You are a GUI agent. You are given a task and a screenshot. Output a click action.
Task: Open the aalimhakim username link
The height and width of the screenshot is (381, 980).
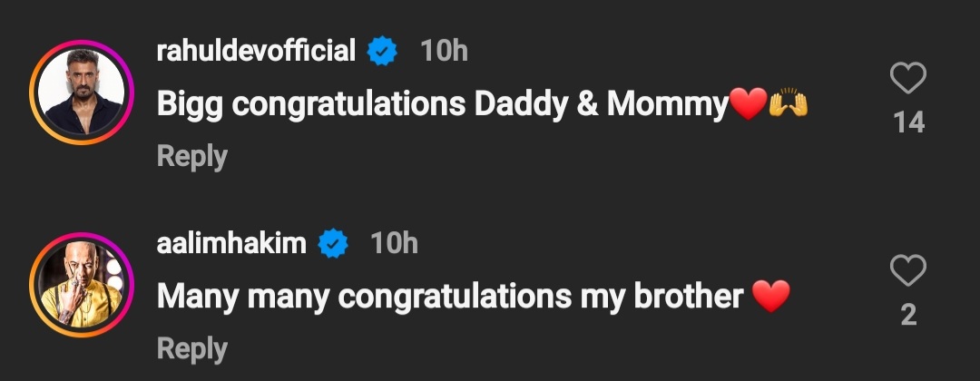pyautogui.click(x=231, y=243)
